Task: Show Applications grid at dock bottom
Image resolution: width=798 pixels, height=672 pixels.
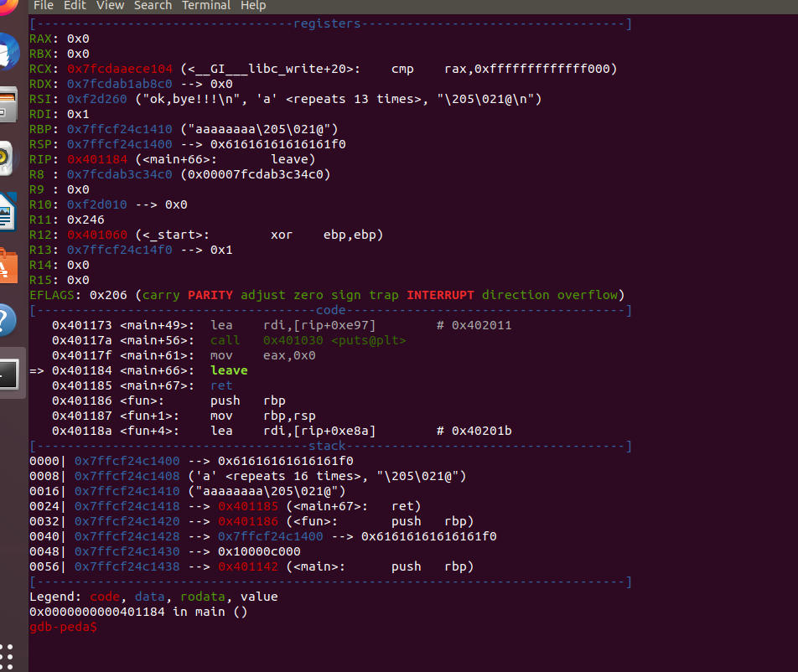Action: (x=8, y=654)
